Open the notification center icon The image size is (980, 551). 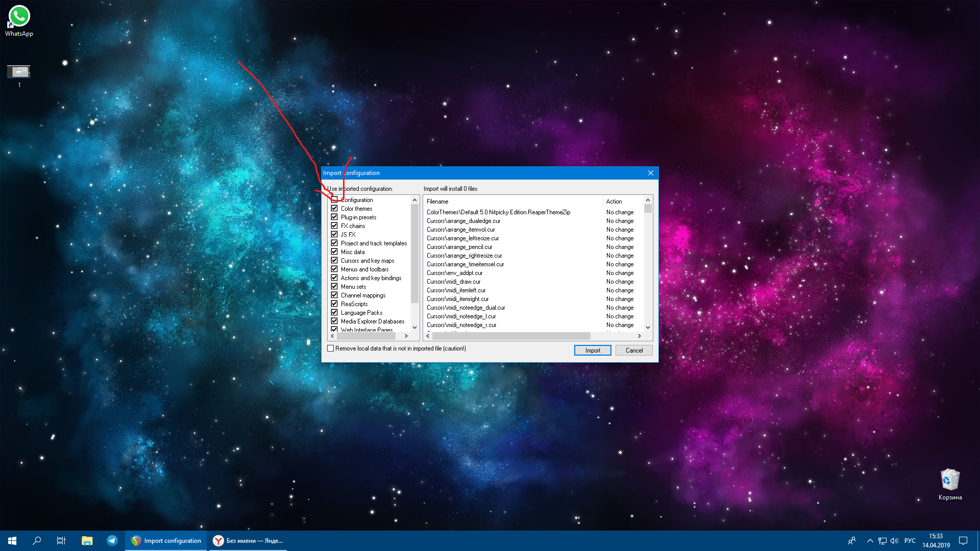(x=963, y=541)
